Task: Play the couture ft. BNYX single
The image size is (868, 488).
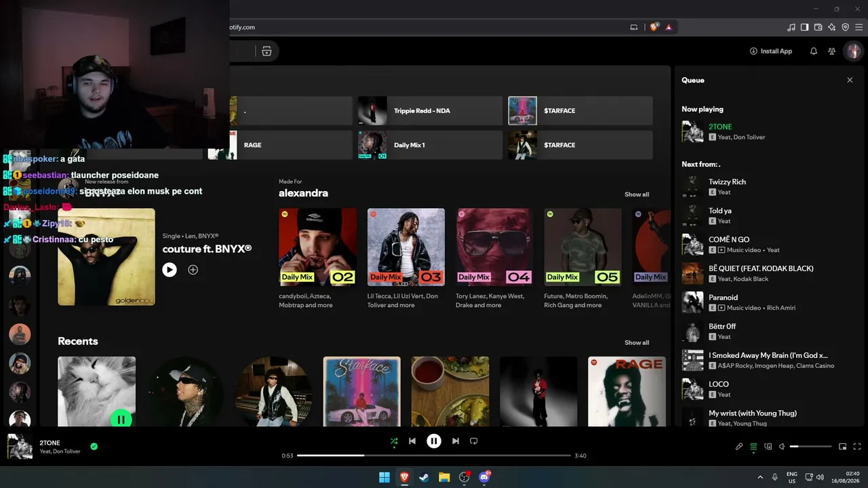Action: pos(170,270)
